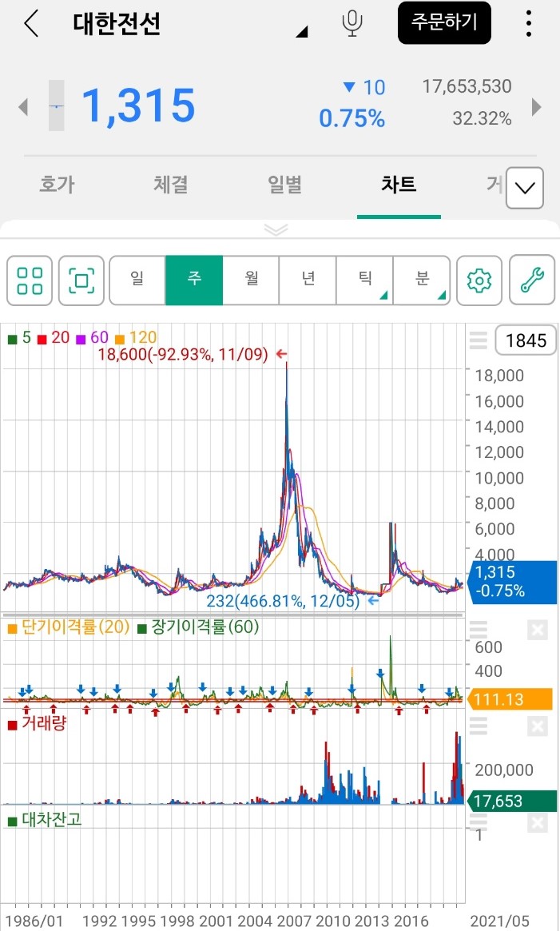Open the 틱 tick period dropdown
This screenshot has height=931, width=560.
(x=364, y=280)
